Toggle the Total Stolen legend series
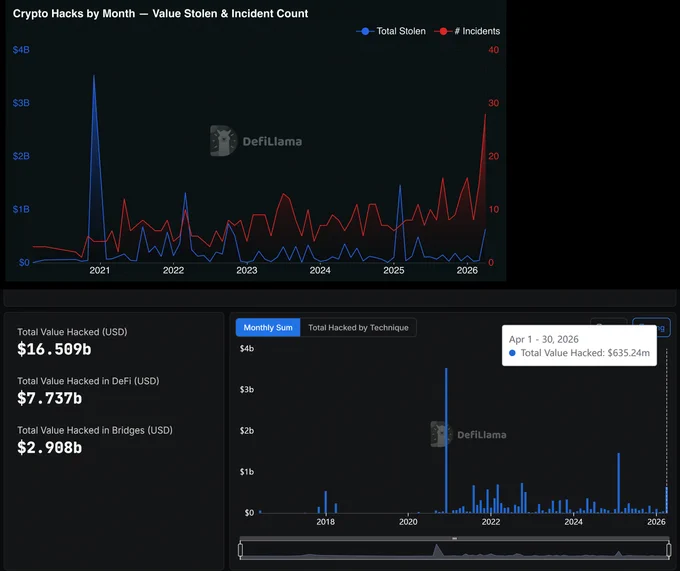The width and height of the screenshot is (680, 571). pos(391,31)
